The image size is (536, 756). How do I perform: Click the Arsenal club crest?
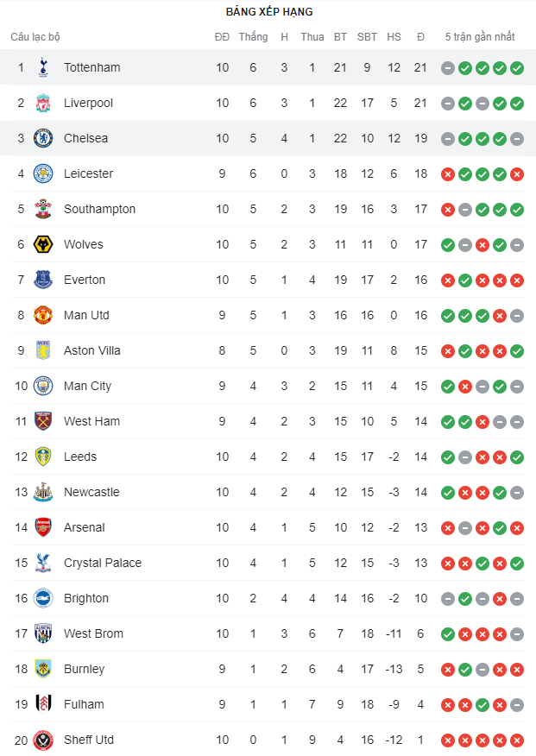[x=43, y=527]
